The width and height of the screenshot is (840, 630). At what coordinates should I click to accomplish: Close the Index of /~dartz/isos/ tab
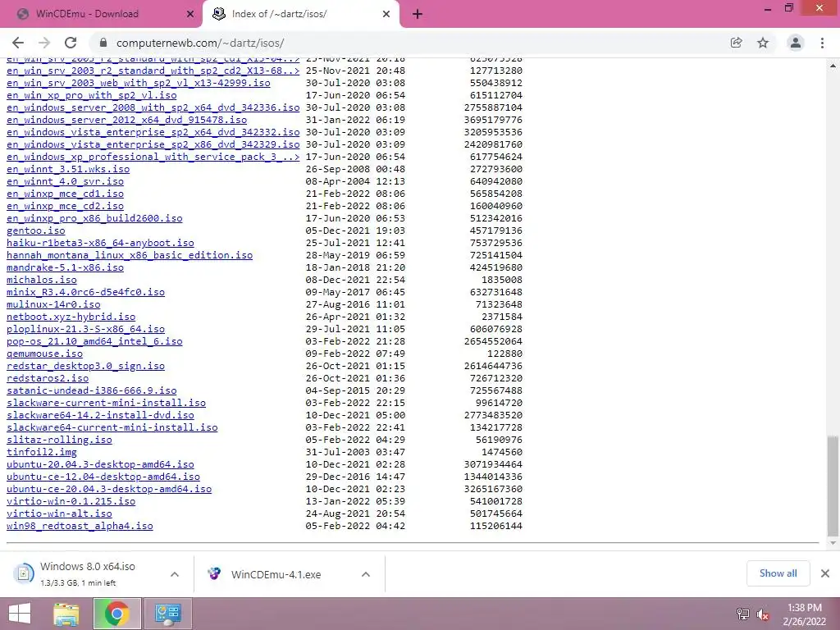(x=386, y=14)
